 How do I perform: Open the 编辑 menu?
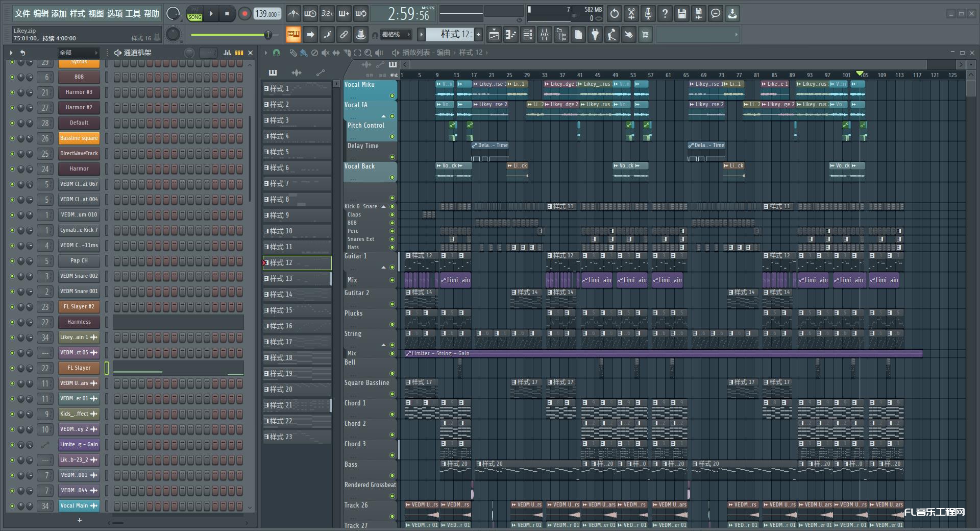(41, 14)
